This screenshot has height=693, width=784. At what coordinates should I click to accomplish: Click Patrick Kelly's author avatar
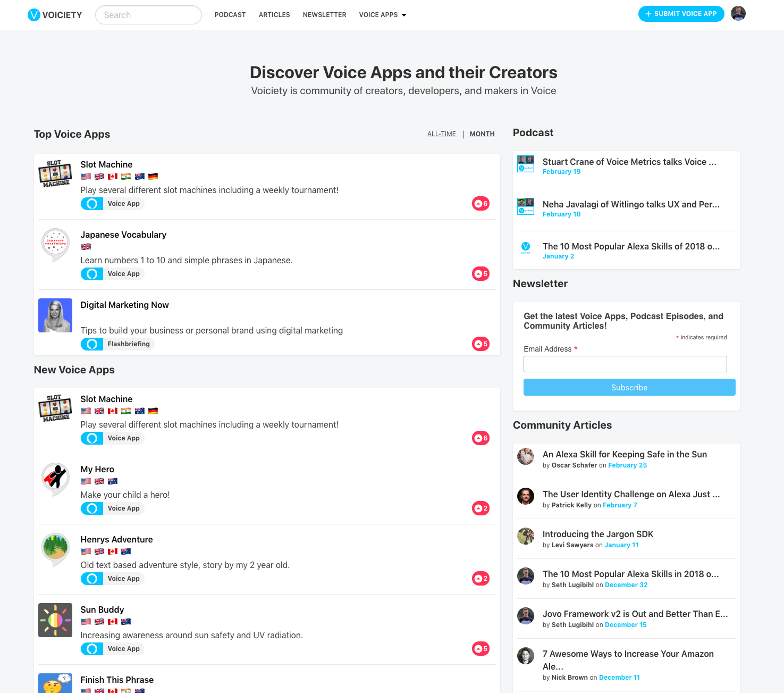(526, 496)
